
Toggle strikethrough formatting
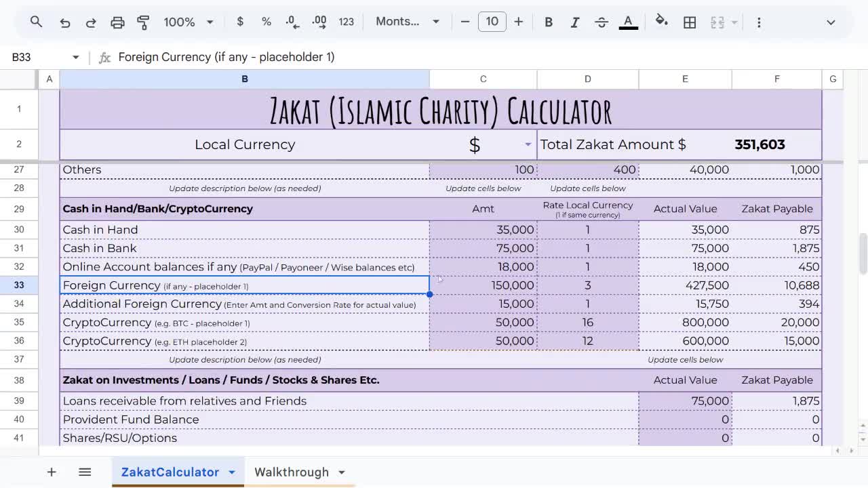(601, 22)
